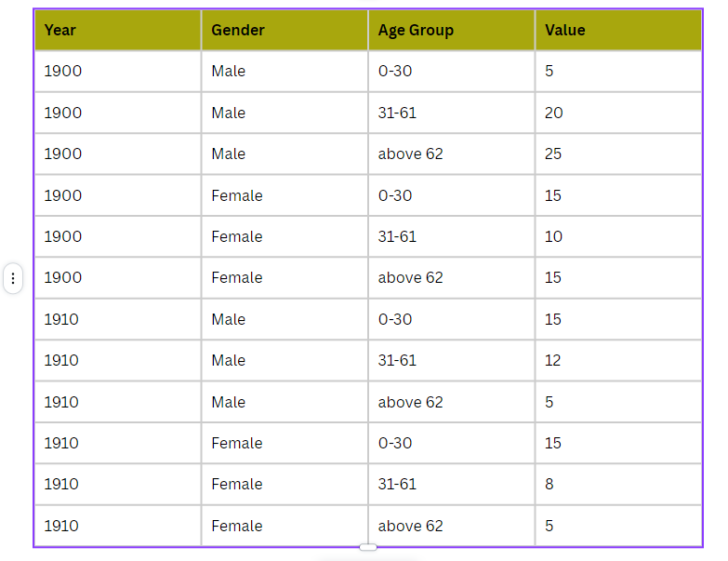Click the Value header cell
728x561 pixels.
pyautogui.click(x=617, y=30)
